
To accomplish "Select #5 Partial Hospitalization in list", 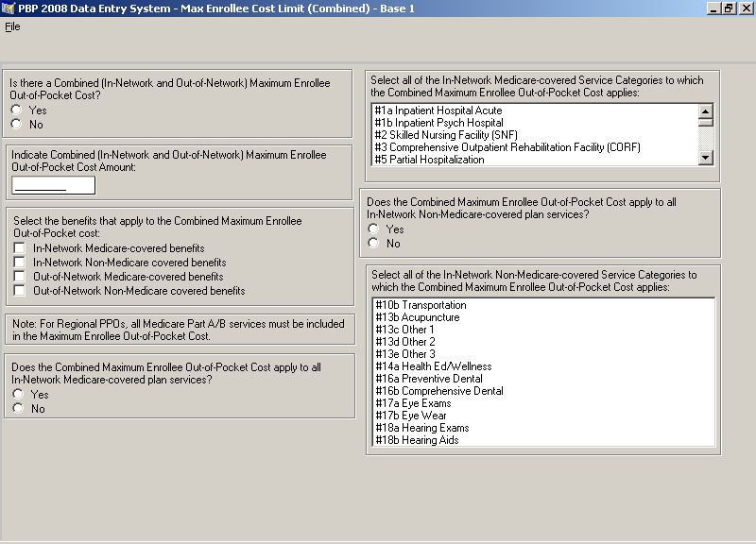I will tap(535, 160).
